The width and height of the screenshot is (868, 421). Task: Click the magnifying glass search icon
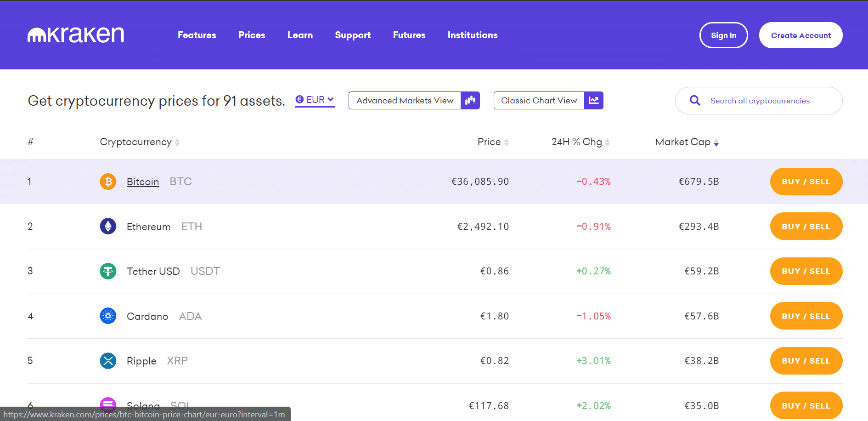click(695, 101)
